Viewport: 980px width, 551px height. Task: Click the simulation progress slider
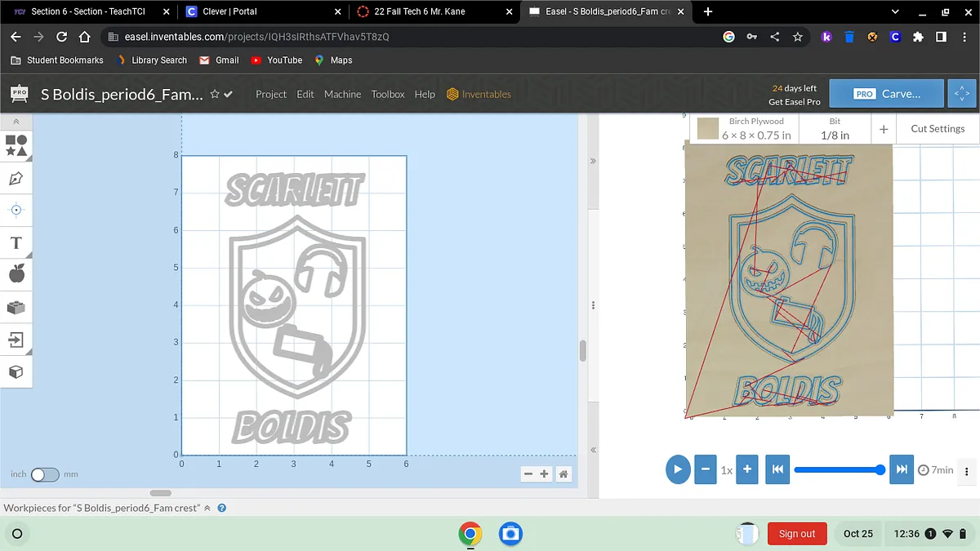(x=836, y=469)
